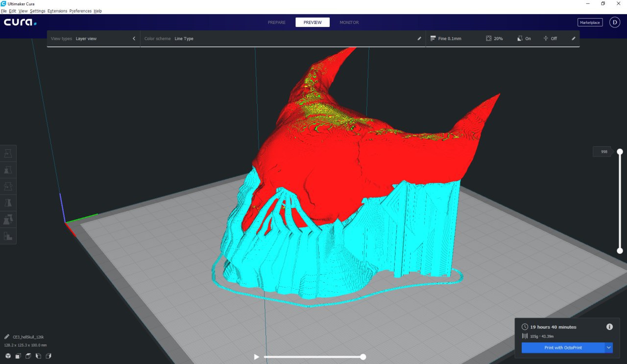Switch to front view cube icon

[18, 356]
